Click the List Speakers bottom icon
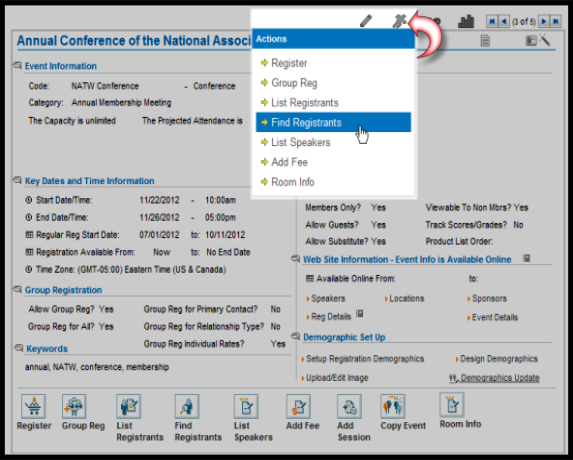 (246, 406)
